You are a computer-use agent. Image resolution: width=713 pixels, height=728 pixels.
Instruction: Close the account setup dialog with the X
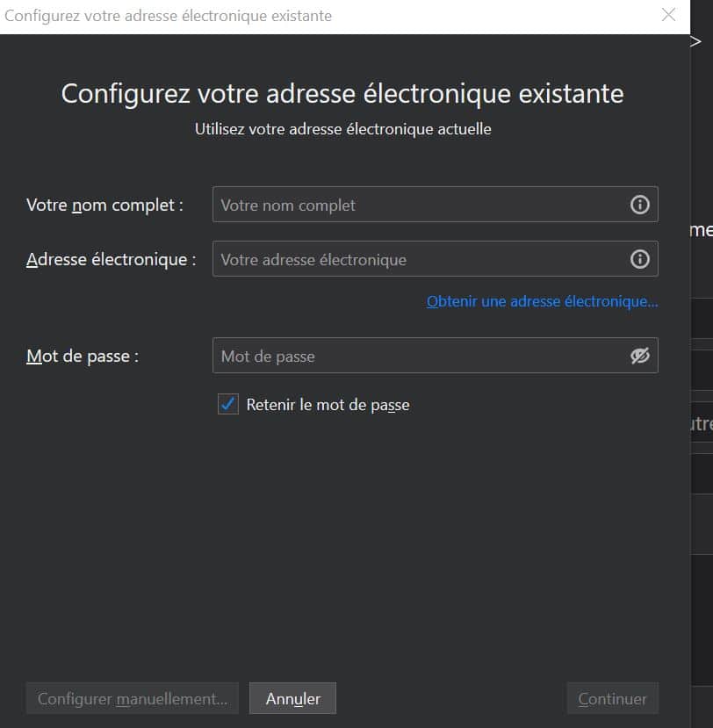669,16
